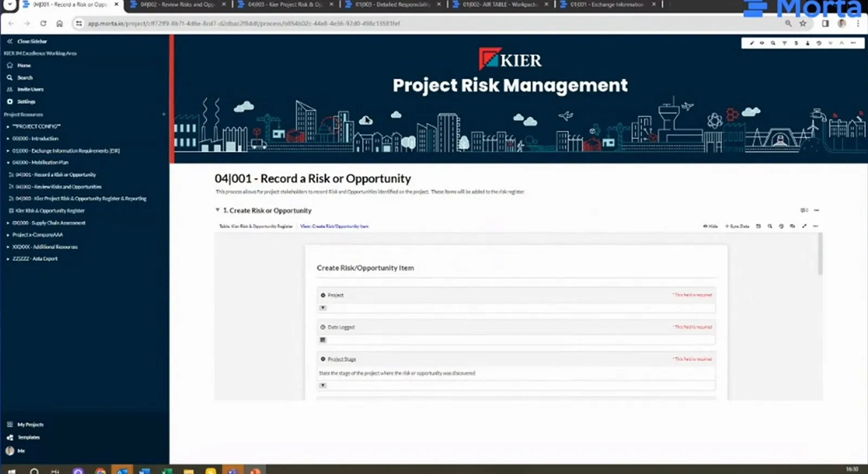Open My Projects in the sidebar
The height and width of the screenshot is (474, 868).
coord(30,425)
